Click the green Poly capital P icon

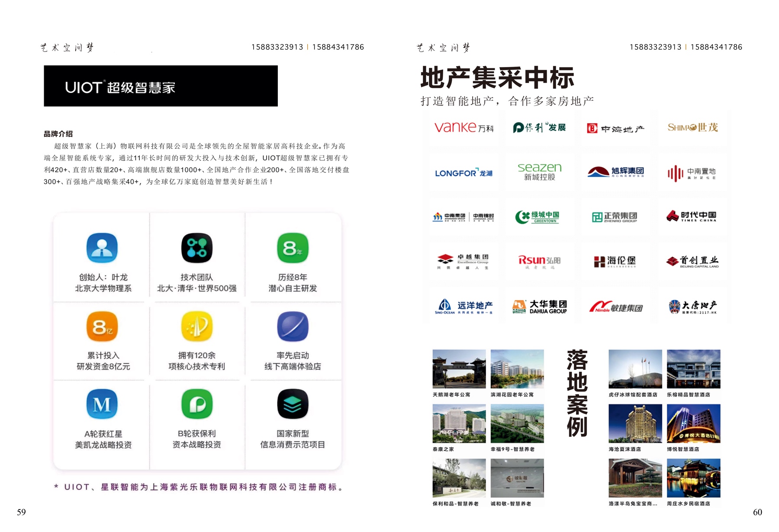click(197, 404)
